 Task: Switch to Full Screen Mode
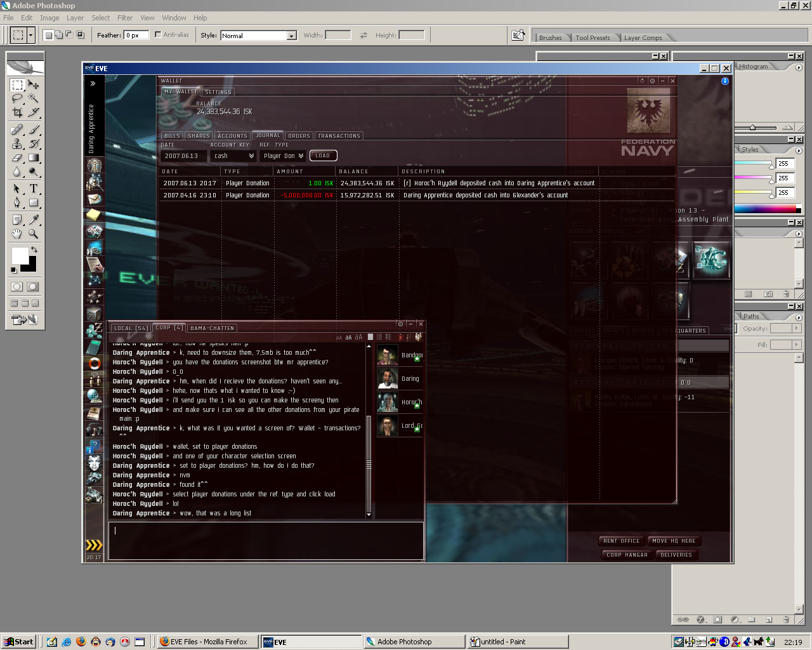pos(36,303)
